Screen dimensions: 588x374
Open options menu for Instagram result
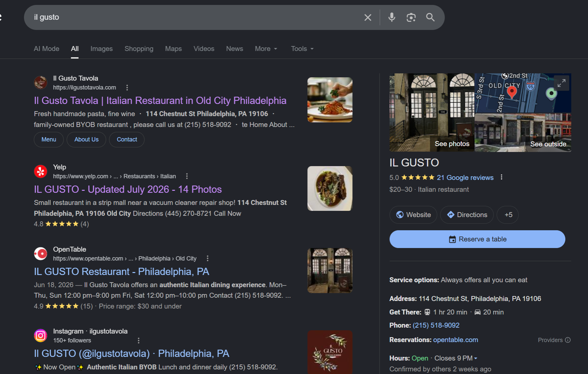[x=138, y=340]
